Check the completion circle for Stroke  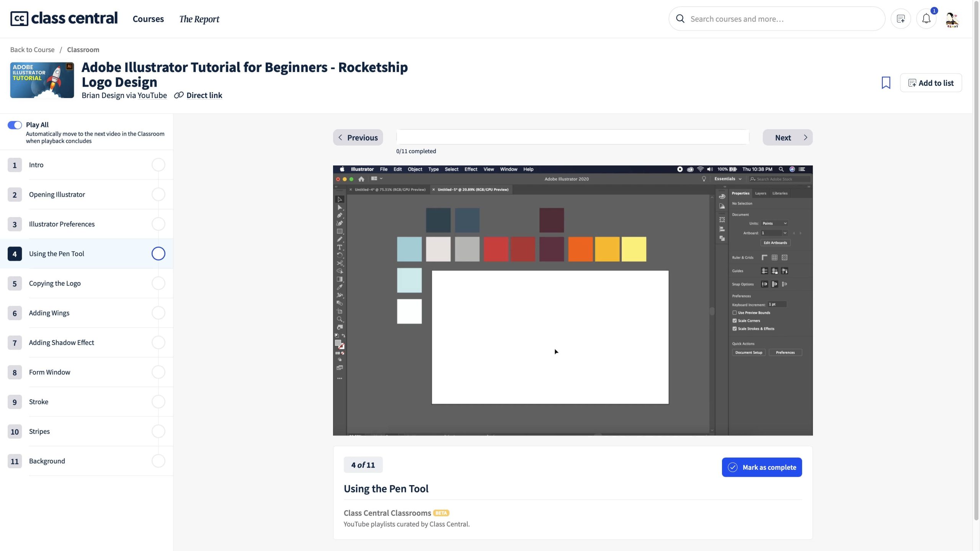coord(158,402)
